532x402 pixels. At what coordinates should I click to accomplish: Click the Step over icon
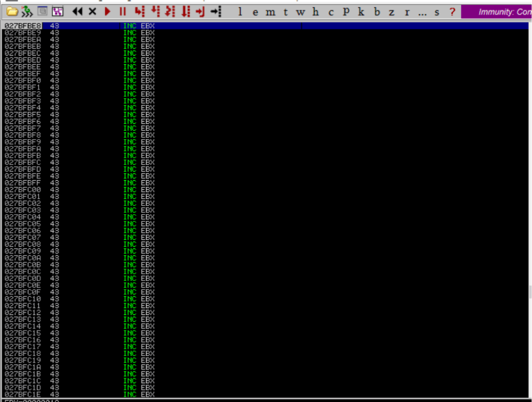tap(155, 12)
